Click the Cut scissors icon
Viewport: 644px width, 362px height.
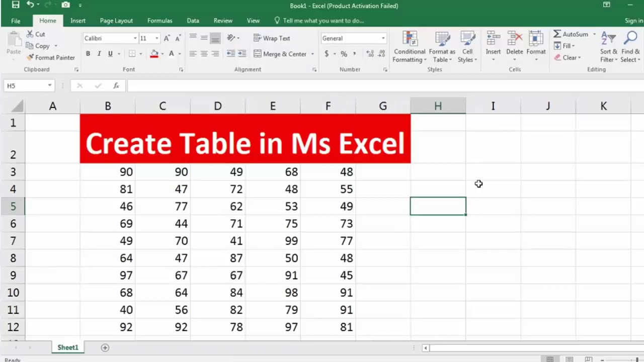pos(30,34)
